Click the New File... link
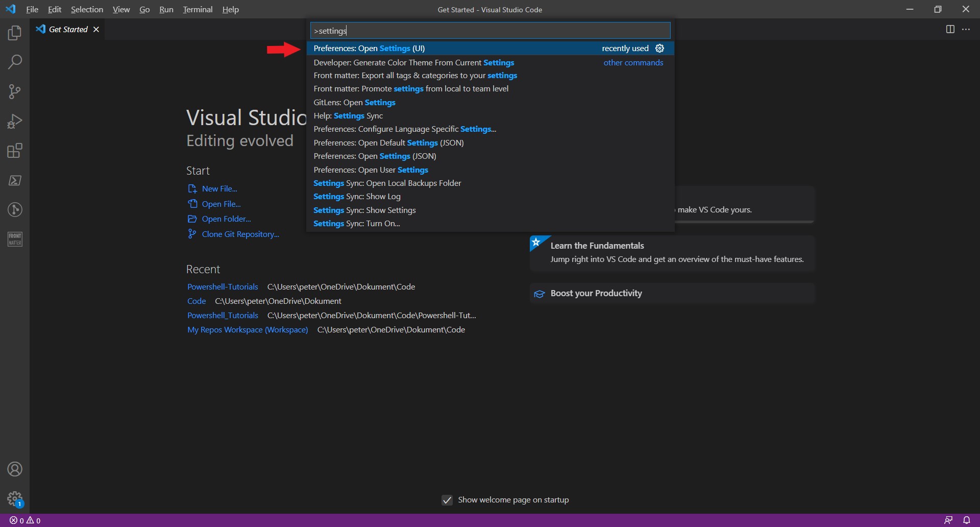The width and height of the screenshot is (980, 527). click(x=219, y=188)
